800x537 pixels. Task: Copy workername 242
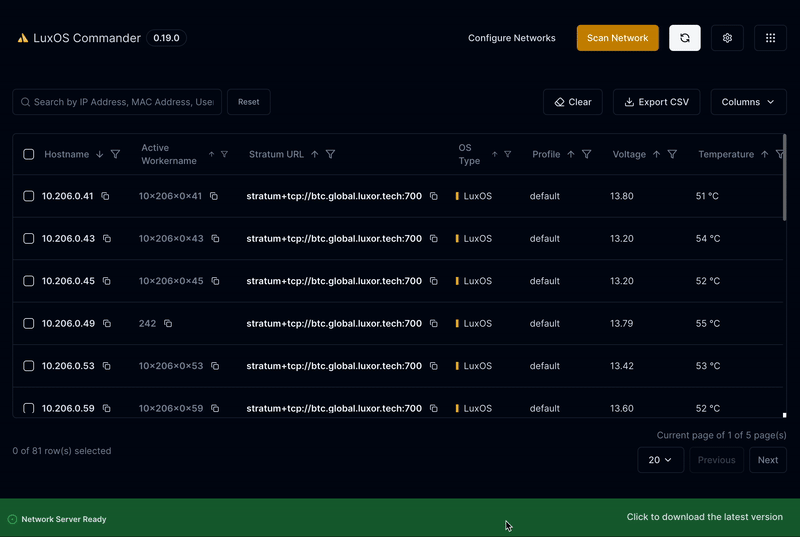pos(168,323)
